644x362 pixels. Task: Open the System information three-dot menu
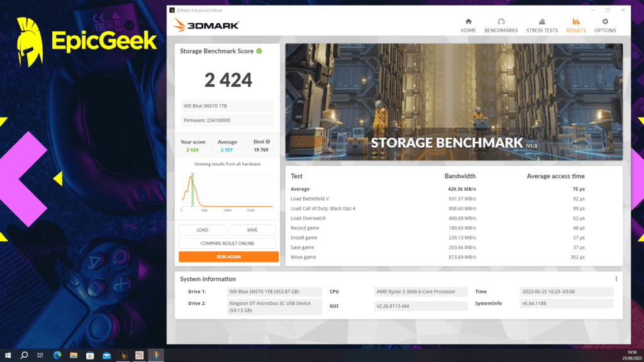(x=617, y=278)
